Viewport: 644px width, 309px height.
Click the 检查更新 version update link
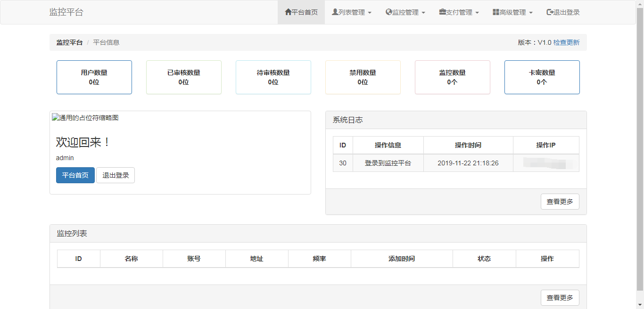(x=566, y=42)
